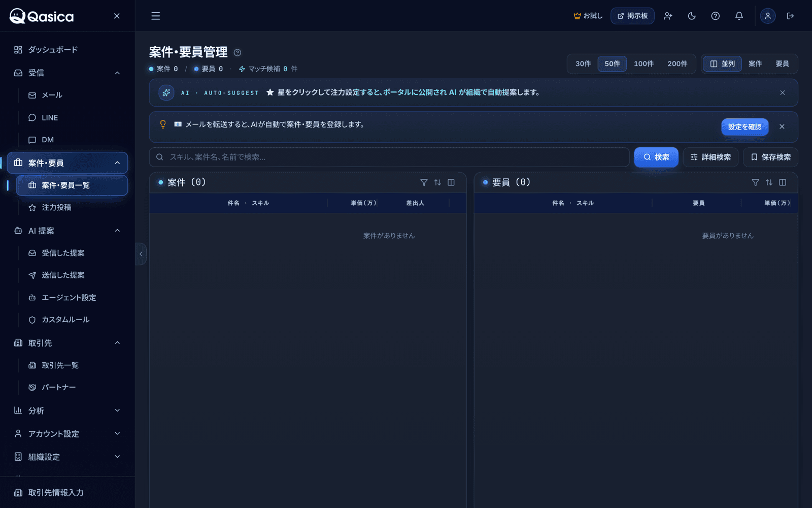Screen dimensions: 812x508
Task: Open the user profile avatar
Action: click(x=768, y=16)
